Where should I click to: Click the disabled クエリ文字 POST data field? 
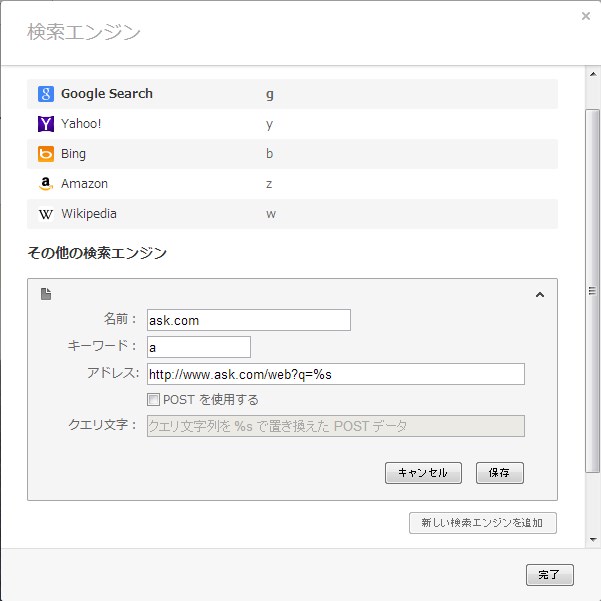(336, 426)
